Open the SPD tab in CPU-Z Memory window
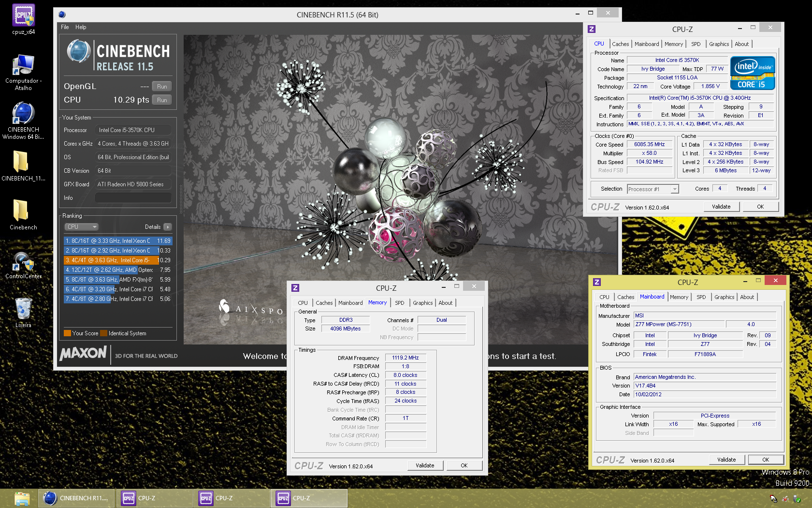812x508 pixels. click(x=400, y=303)
